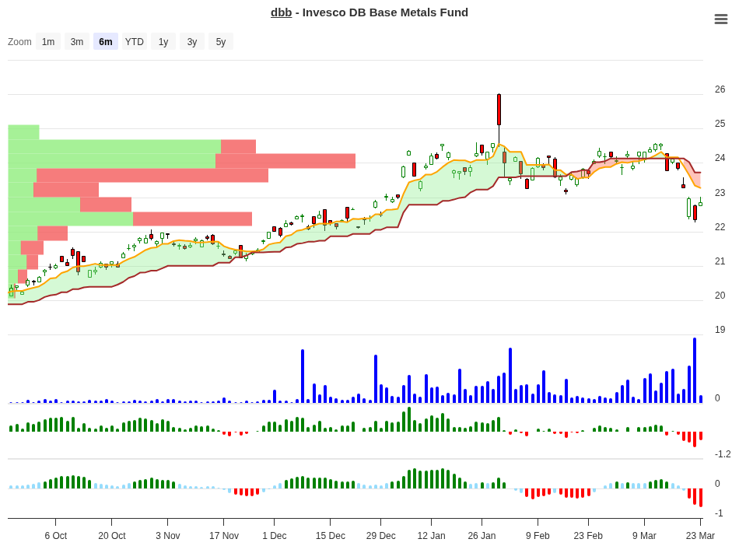Click the 22 price axis label
The width and height of the screenshot is (739, 560).
720,227
